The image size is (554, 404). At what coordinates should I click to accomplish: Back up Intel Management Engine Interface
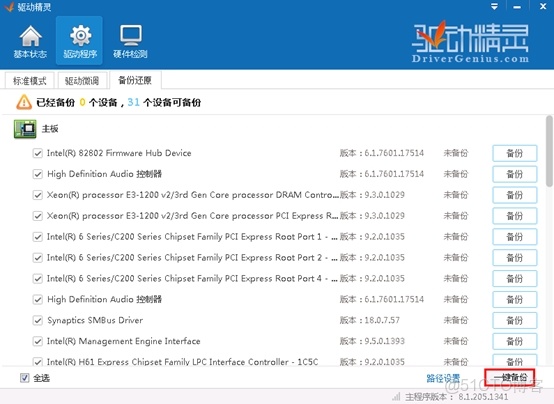[x=514, y=341]
